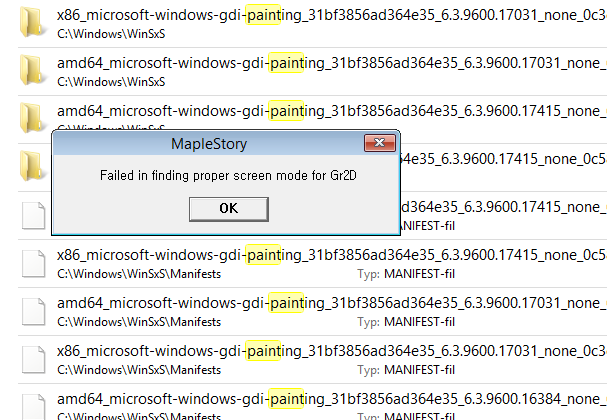
Task: Click WinSxS path under the first folder result
Action: [x=110, y=33]
